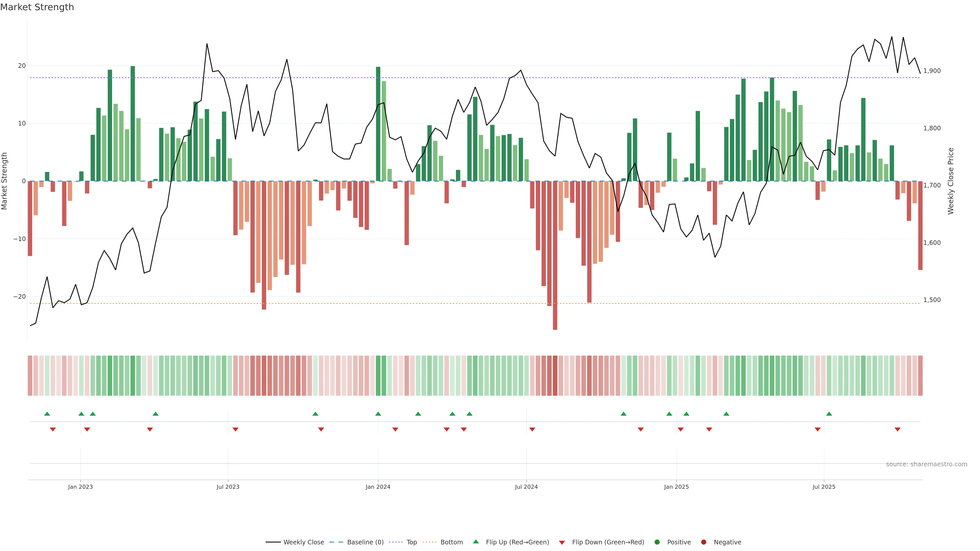Click the last red flip-down triangle marker

(898, 429)
